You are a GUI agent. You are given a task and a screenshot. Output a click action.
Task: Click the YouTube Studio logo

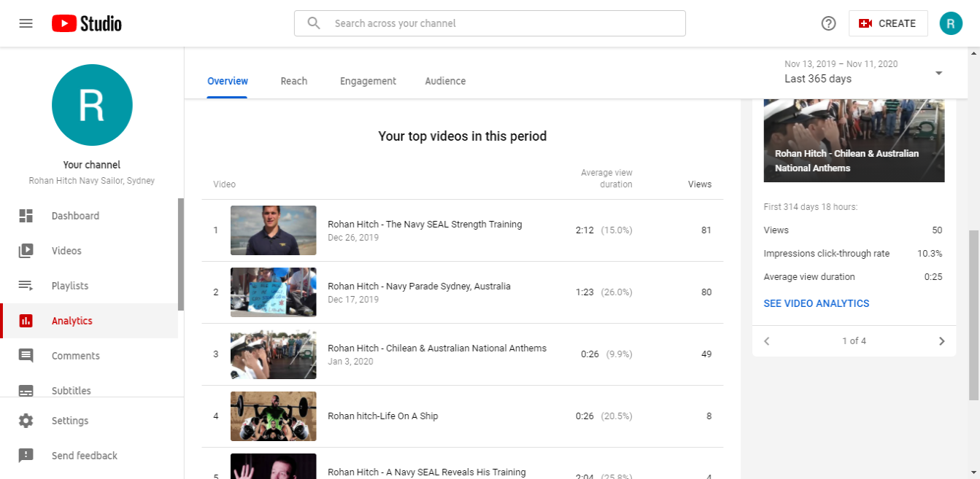[87, 24]
